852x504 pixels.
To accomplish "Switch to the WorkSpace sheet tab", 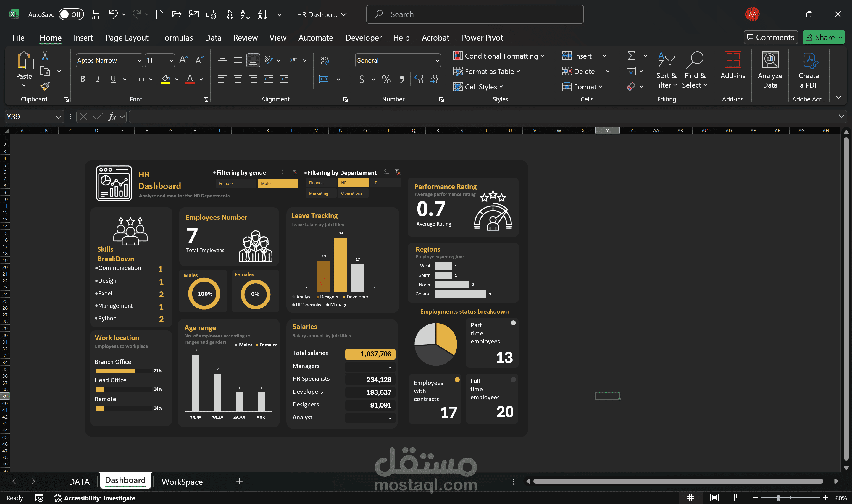I will [x=182, y=482].
